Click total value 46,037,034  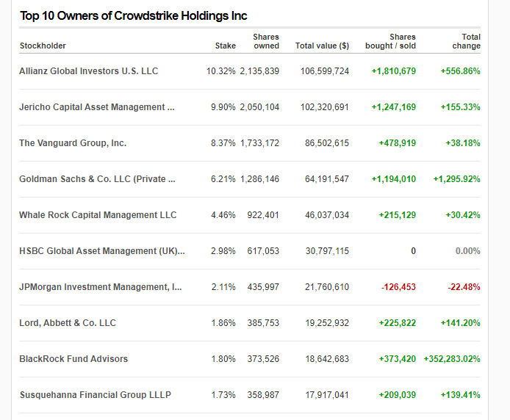pos(327,215)
